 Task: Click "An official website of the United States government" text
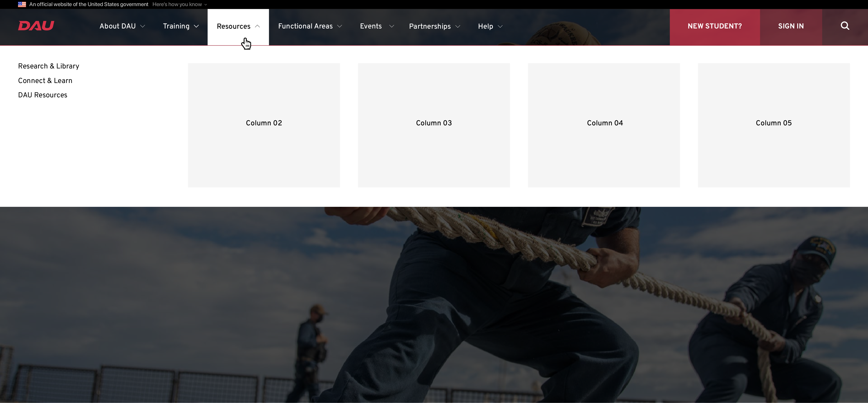pyautogui.click(x=89, y=4)
